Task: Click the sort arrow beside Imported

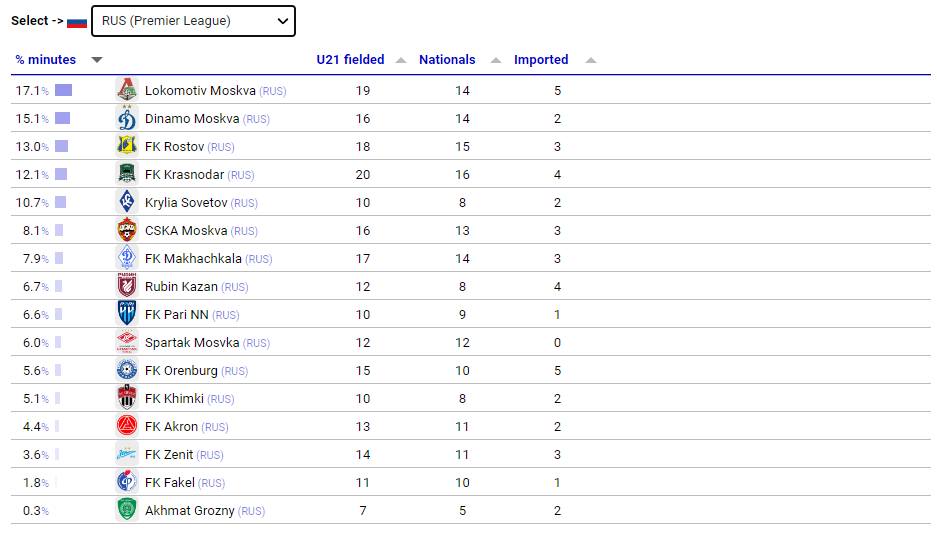Action: point(590,60)
